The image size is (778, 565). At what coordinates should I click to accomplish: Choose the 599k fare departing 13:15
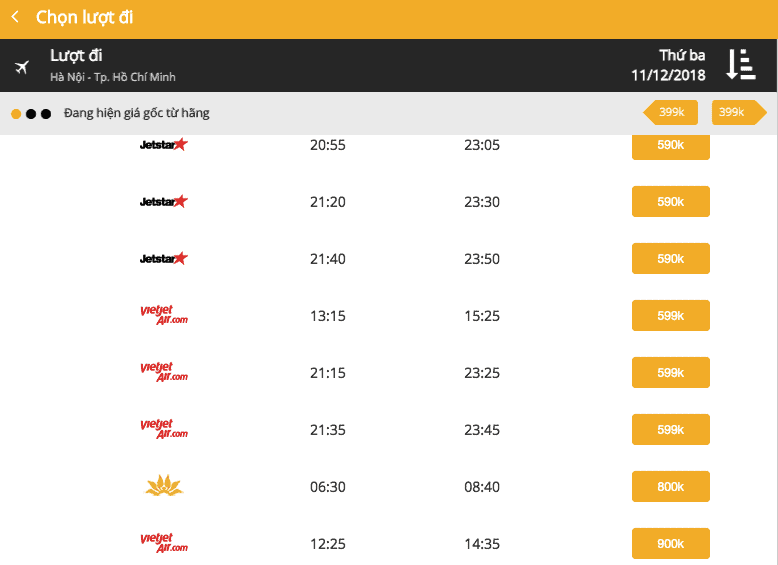[x=671, y=315]
